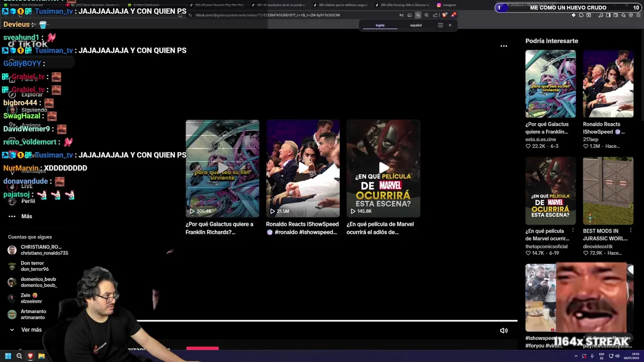The image size is (644, 362).
Task: Open File Explorer from taskbar
Action: point(41,356)
